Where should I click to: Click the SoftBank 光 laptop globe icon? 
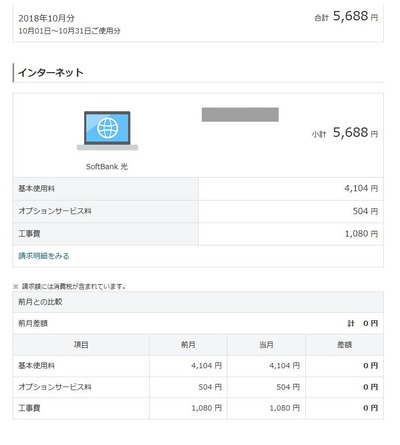[107, 131]
